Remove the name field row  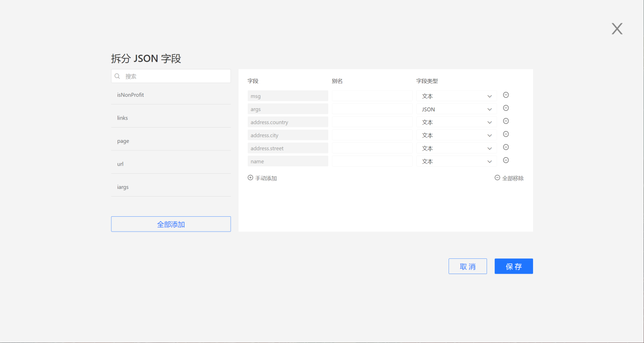click(506, 160)
